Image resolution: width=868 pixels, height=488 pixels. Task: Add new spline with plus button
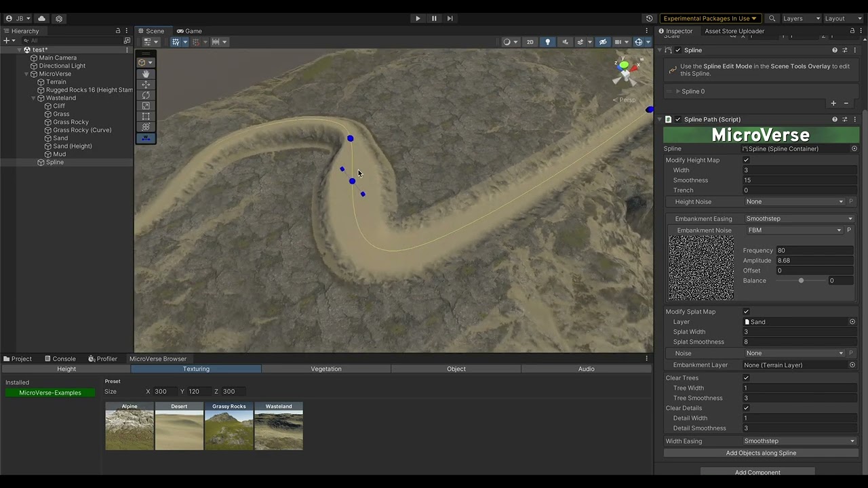point(833,103)
